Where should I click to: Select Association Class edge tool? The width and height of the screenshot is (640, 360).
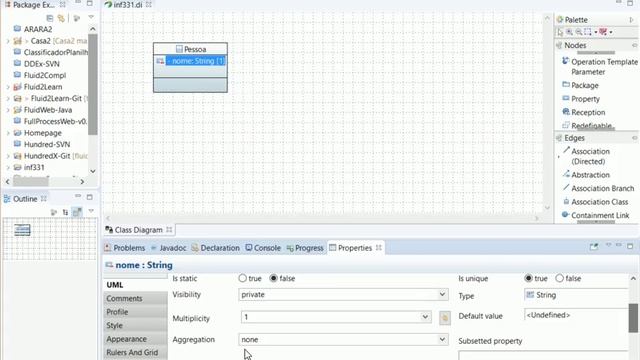click(595, 202)
